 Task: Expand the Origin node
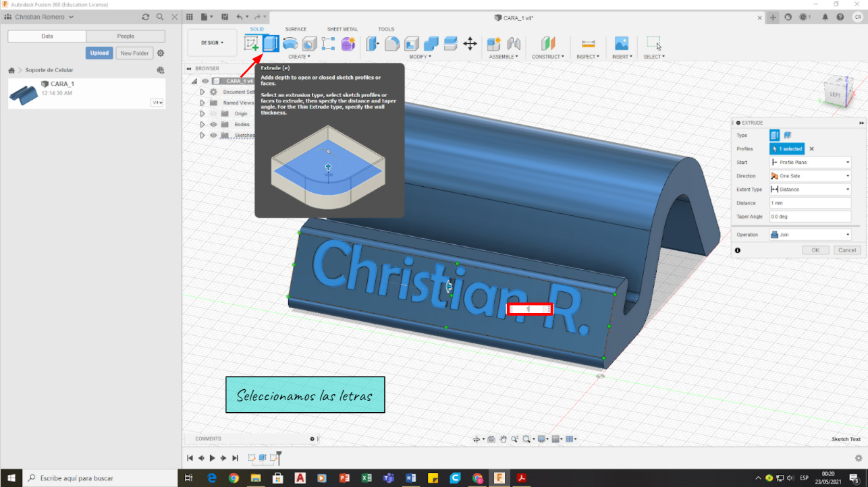[202, 113]
